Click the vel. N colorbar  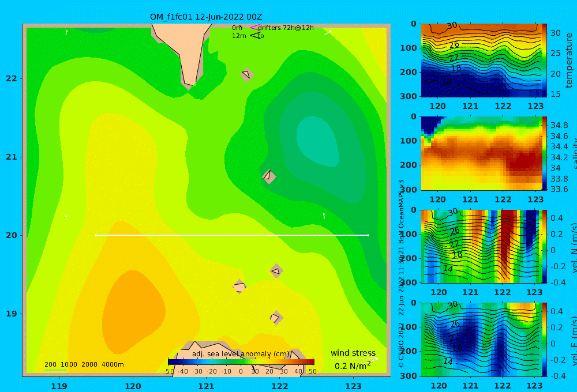point(544,246)
